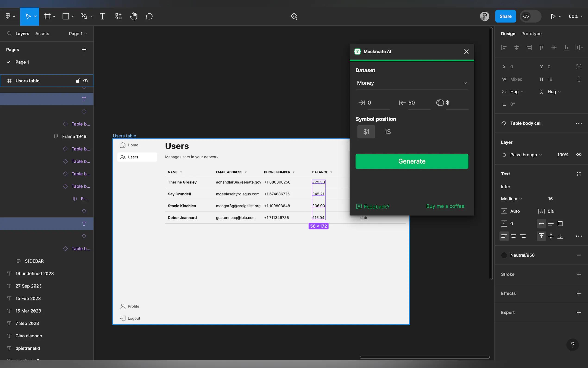Open the Money dataset dropdown
The height and width of the screenshot is (368, 588).
click(x=412, y=83)
